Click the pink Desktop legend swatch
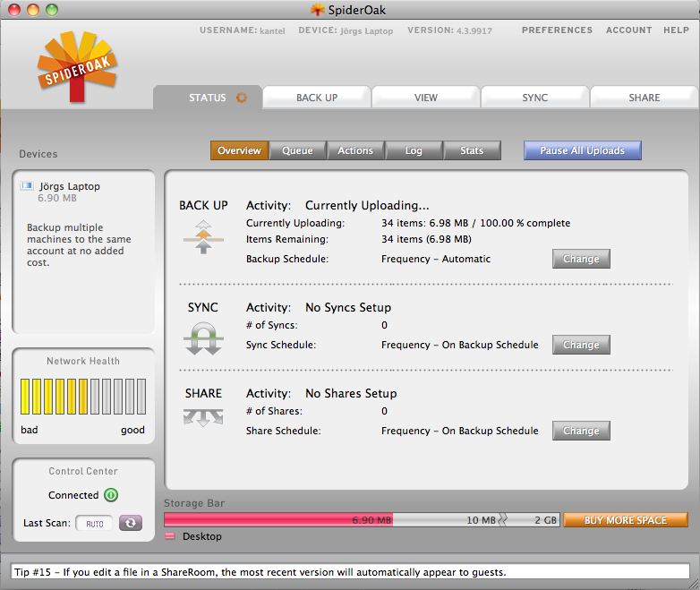The image size is (700, 590). [x=170, y=536]
